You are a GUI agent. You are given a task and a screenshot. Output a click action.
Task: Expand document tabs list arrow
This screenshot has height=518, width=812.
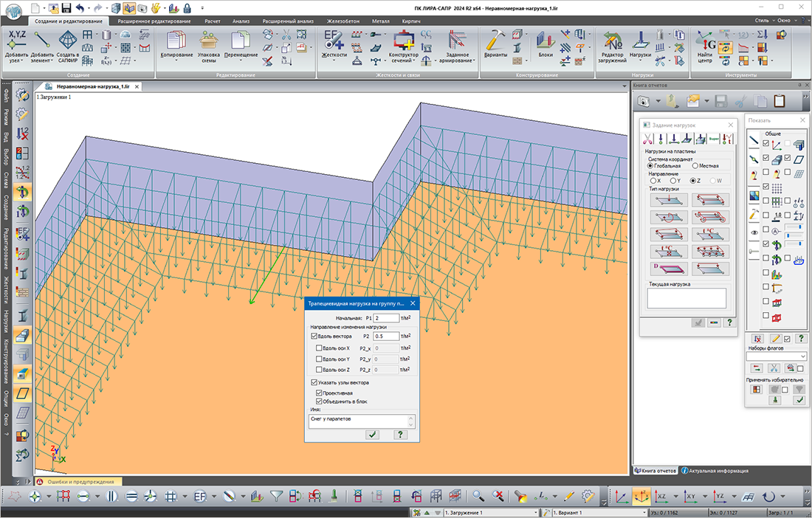click(x=624, y=86)
